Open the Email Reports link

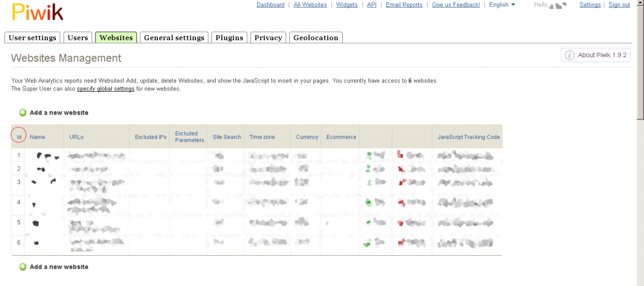tap(404, 5)
